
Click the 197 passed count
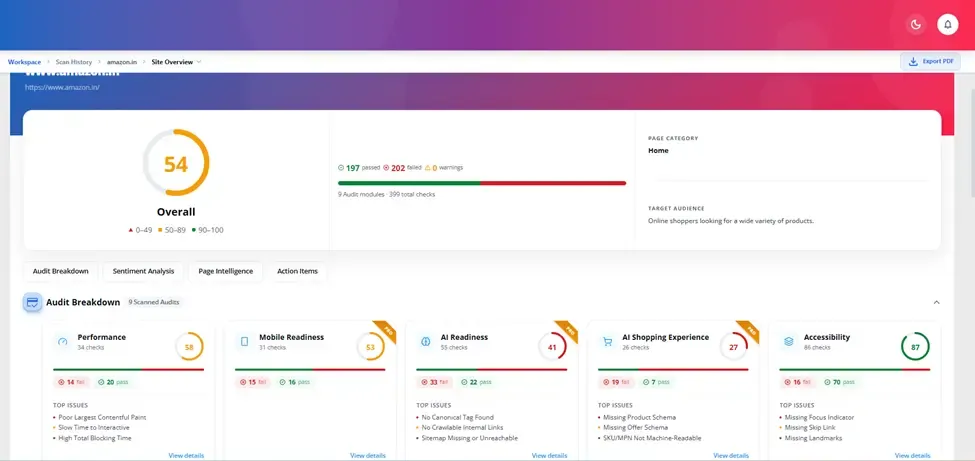coord(359,168)
